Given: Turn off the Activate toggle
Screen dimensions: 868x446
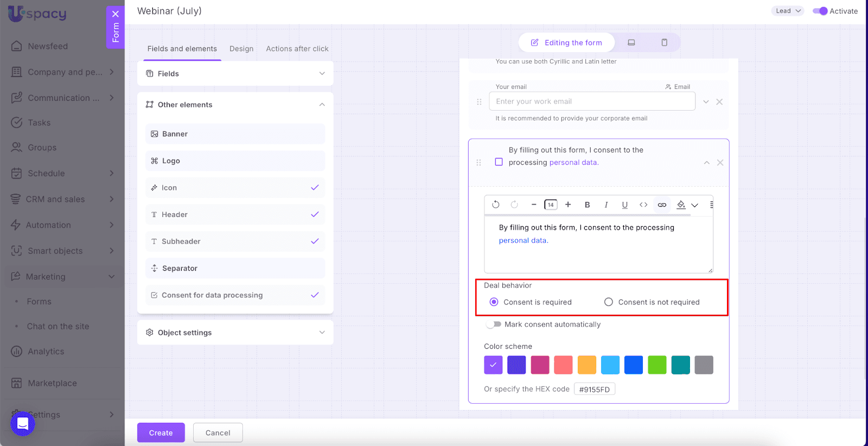Looking at the screenshot, I should point(820,11).
